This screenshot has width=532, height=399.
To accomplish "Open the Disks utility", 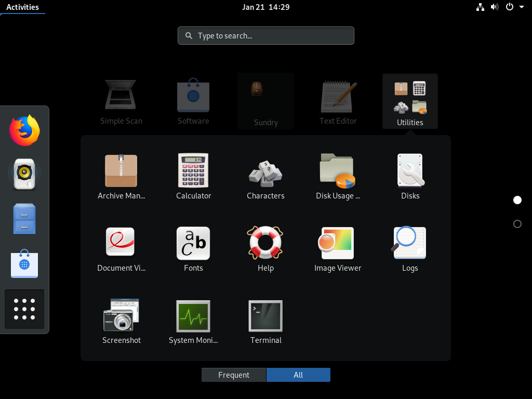I will pos(410,177).
